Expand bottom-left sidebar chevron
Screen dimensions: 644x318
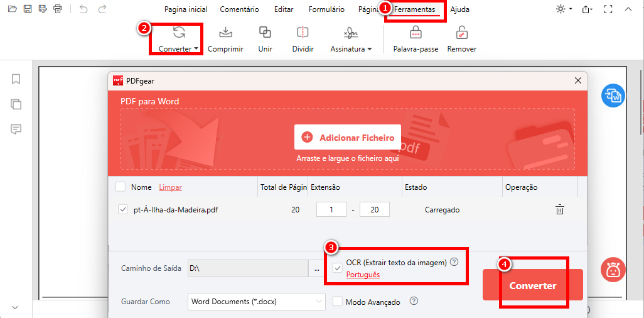pyautogui.click(x=15, y=307)
